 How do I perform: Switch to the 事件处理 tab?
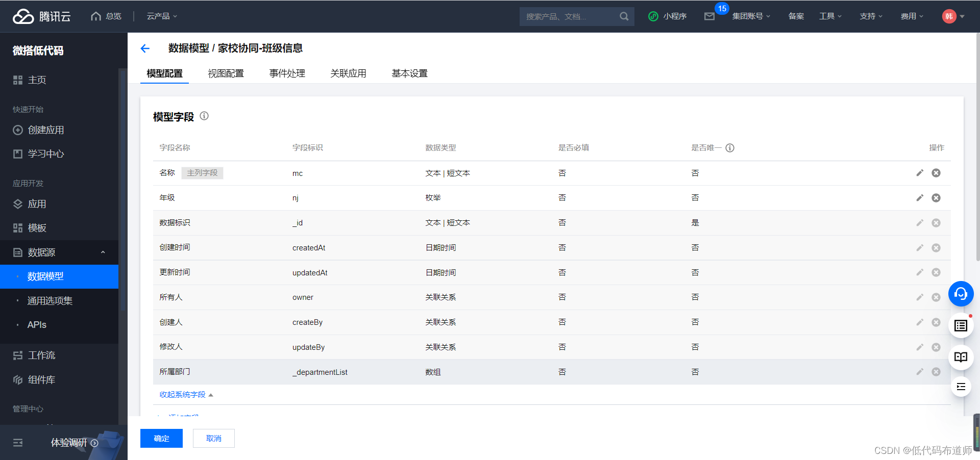(x=287, y=73)
